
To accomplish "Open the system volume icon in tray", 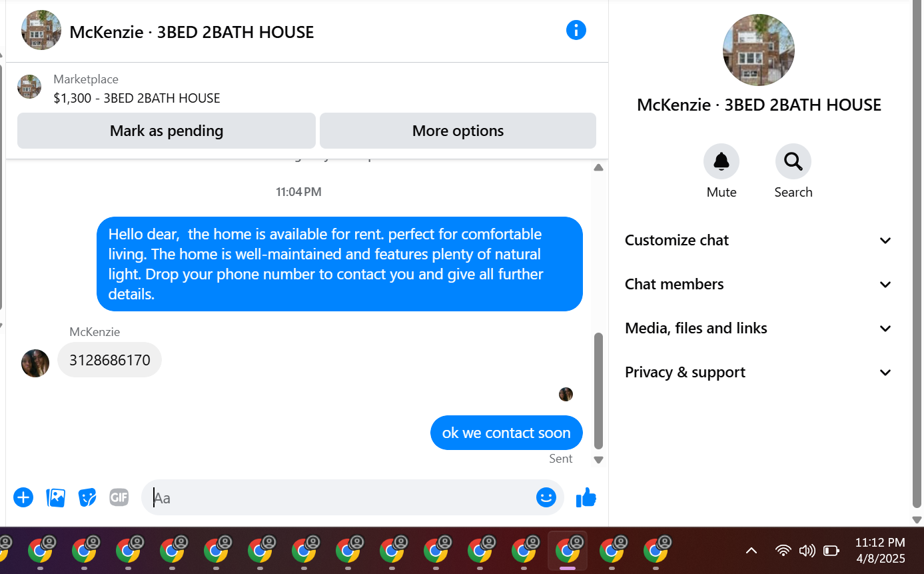I will (807, 551).
